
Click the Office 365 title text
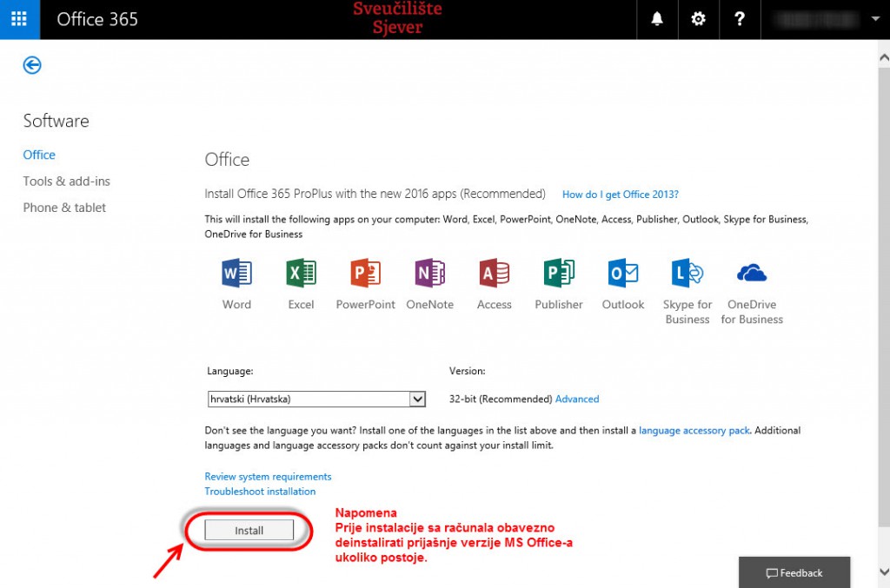97,19
